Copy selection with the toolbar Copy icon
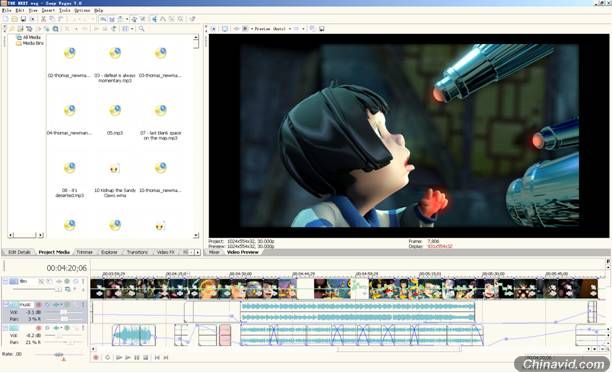Screen dimensions: 612x372 tap(52, 19)
